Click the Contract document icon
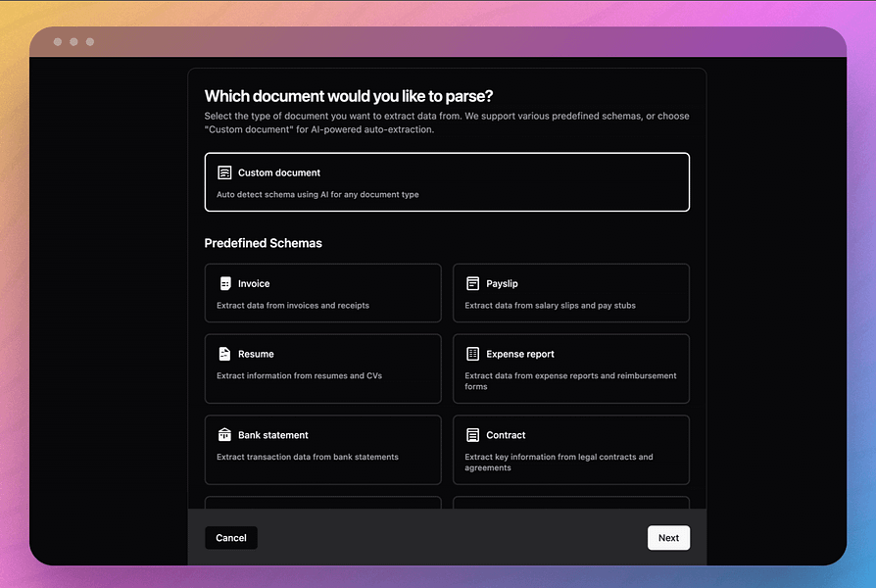The width and height of the screenshot is (876, 588). [x=472, y=435]
